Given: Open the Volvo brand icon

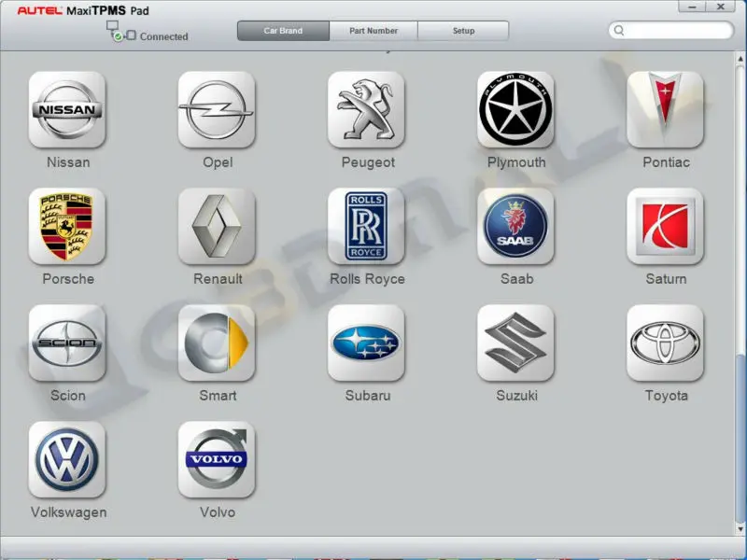Looking at the screenshot, I should click(x=217, y=460).
